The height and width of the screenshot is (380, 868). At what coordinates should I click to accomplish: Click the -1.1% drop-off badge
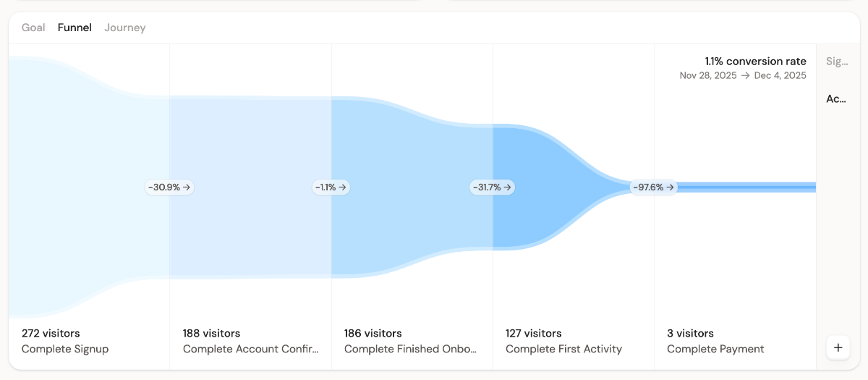point(331,187)
